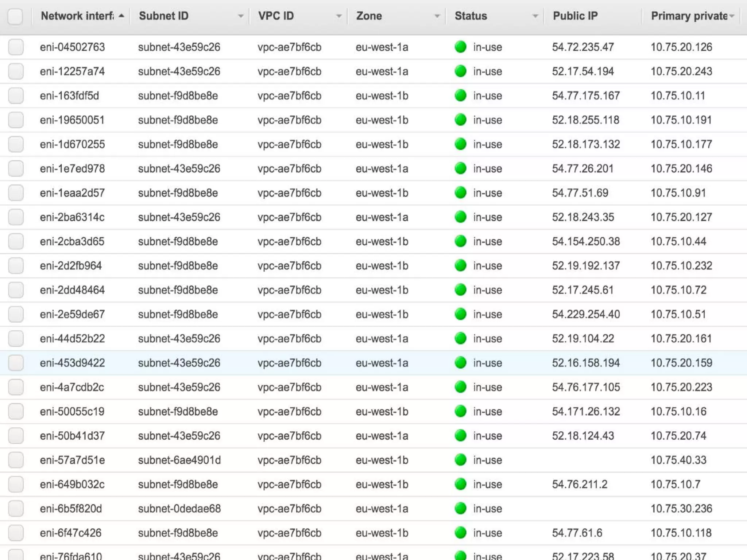The image size is (747, 560).
Task: Open the Primary private column dropdown arrow
Action: pyautogui.click(x=732, y=16)
